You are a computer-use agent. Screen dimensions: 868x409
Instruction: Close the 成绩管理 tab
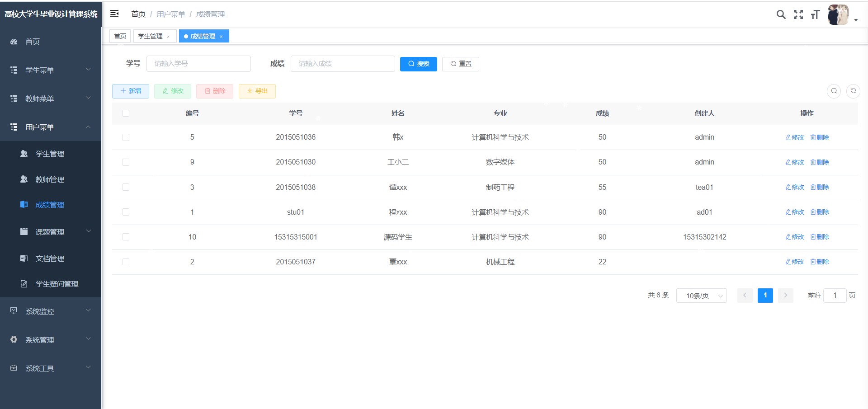[x=221, y=37]
